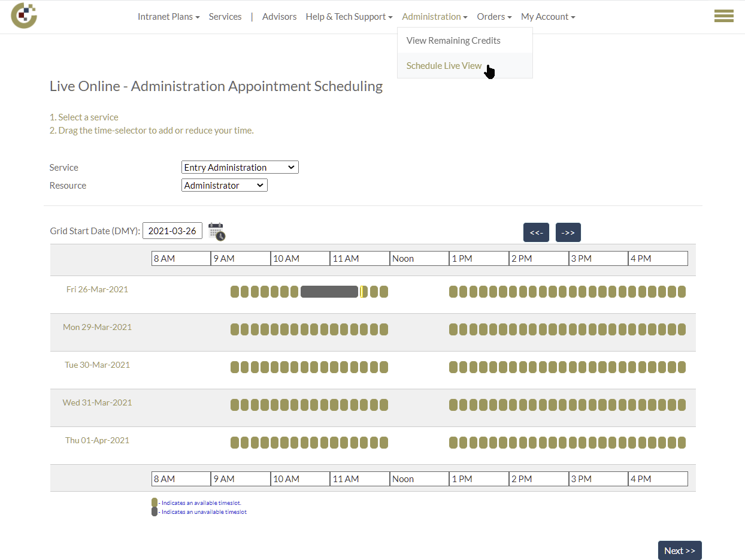The image size is (745, 560).
Task: Pick the last Thursday 01-Apr afternoon timeslot
Action: (x=682, y=443)
